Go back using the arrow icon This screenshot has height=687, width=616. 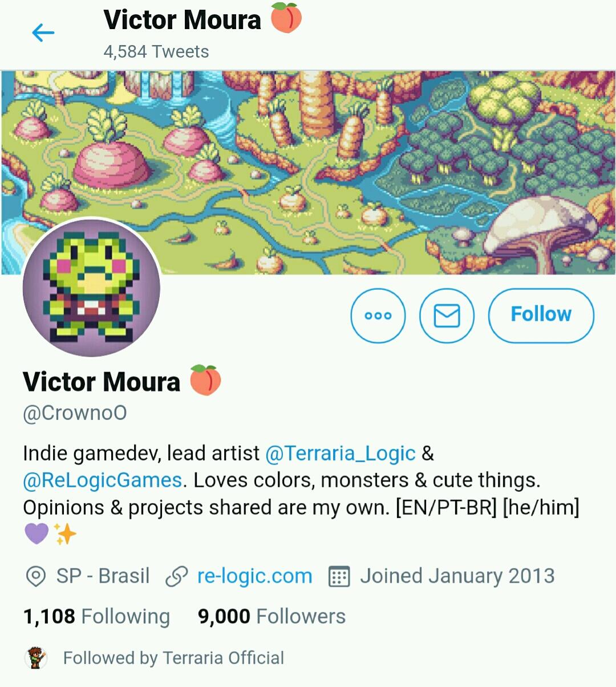coord(43,33)
